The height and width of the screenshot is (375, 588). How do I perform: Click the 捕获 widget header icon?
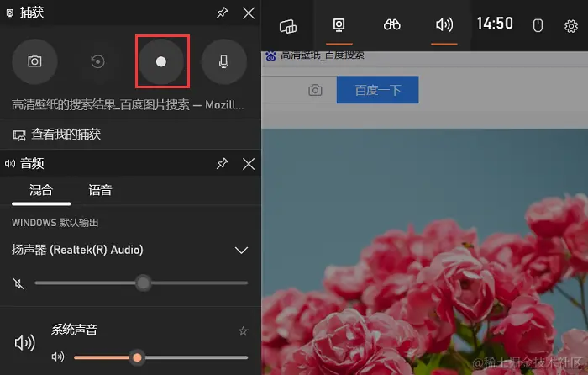click(10, 13)
